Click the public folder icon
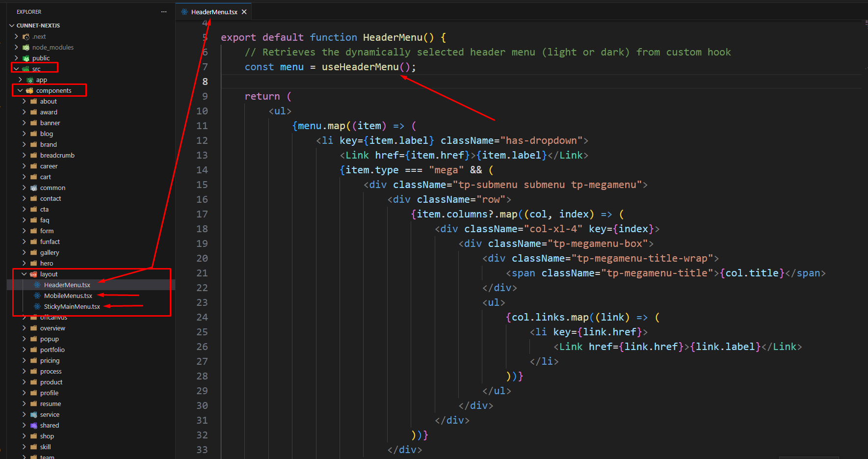The image size is (868, 459). [x=26, y=58]
